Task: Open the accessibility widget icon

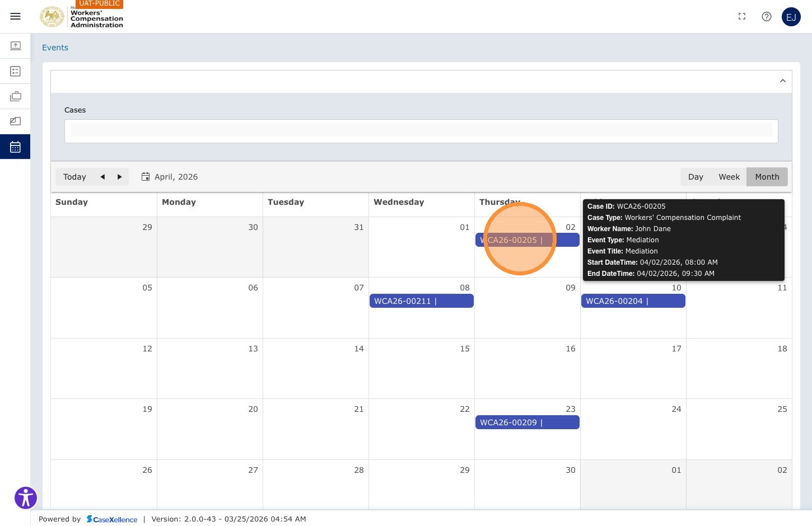Action: coord(26,497)
